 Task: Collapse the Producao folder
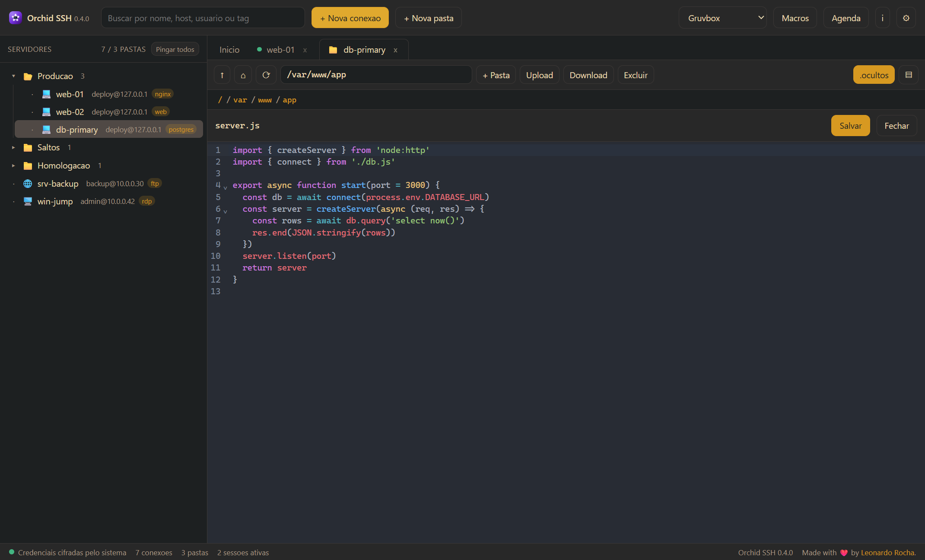[x=13, y=76]
